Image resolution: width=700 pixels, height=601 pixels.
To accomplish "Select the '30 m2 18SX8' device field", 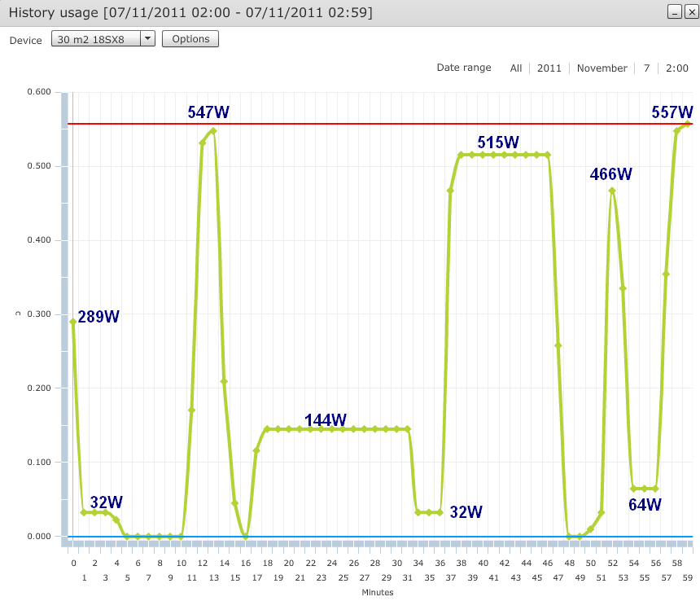I will click(x=96, y=39).
